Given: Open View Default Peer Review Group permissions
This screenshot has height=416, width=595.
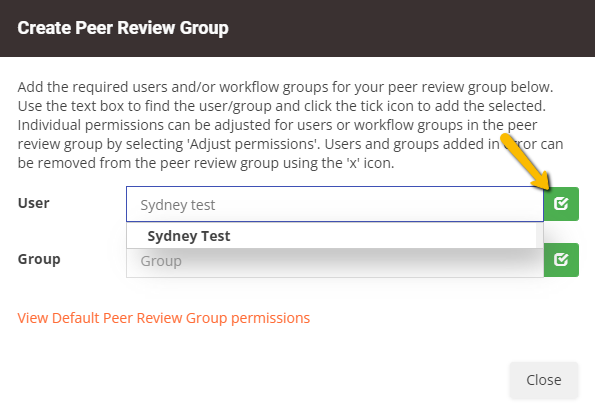Looking at the screenshot, I should 164,318.
